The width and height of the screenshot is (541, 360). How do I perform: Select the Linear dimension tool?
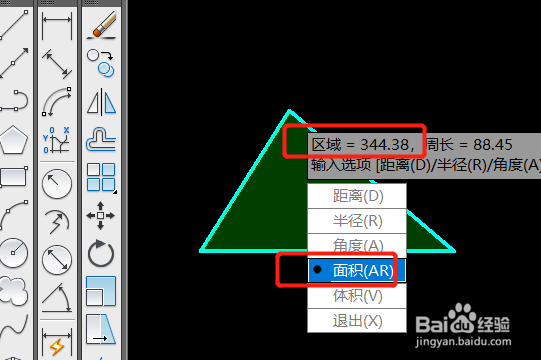pos(57,26)
